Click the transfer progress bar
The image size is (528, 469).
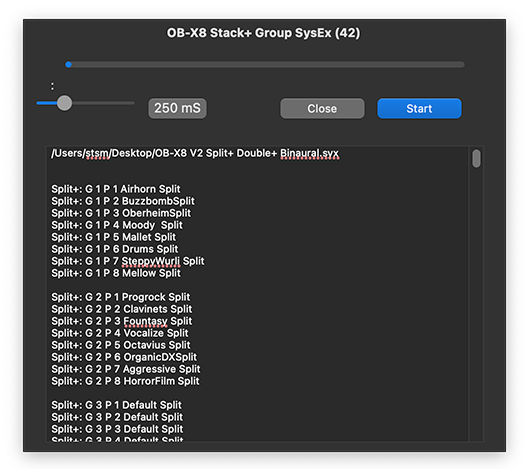[x=265, y=64]
